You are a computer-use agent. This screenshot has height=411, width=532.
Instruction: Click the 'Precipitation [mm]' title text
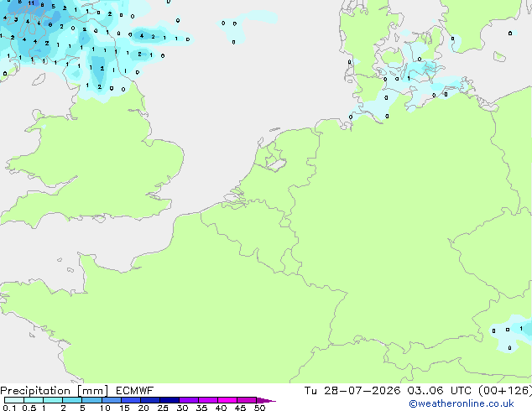pos(54,391)
